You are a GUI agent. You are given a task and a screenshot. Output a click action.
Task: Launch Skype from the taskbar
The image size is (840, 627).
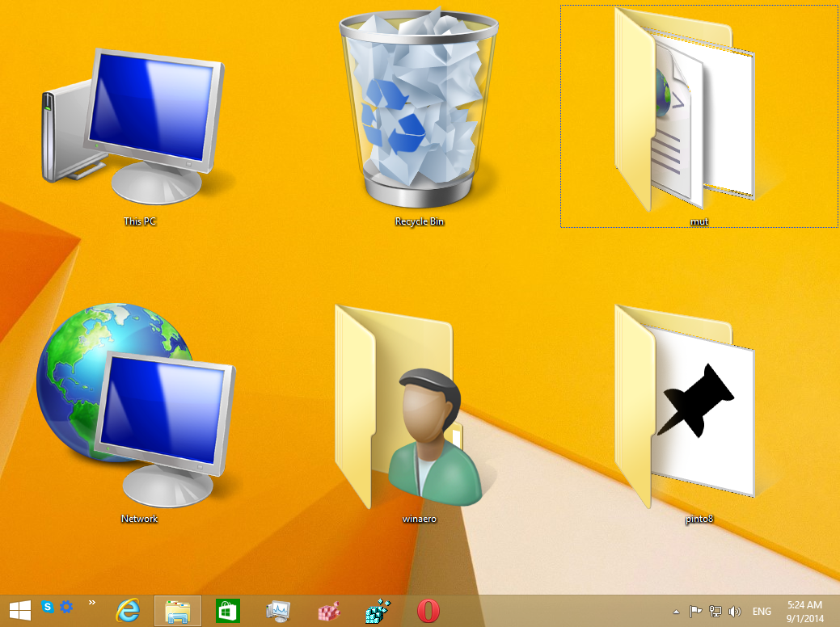pyautogui.click(x=48, y=606)
